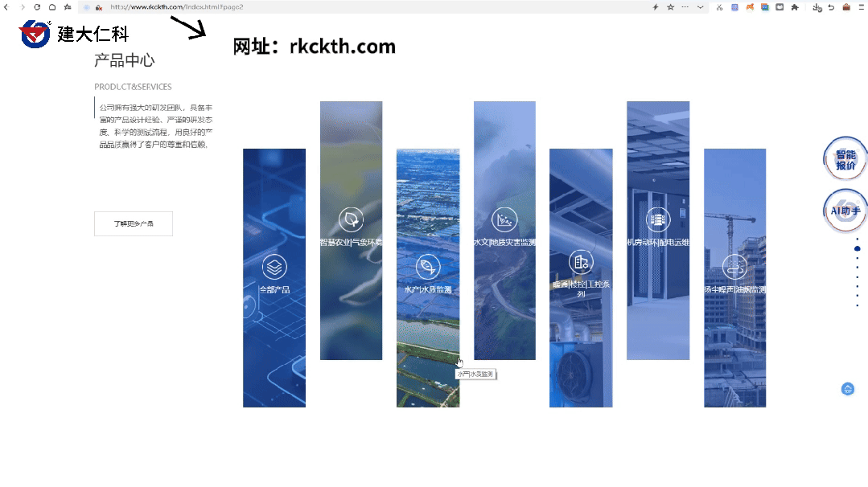Jump to the last page indicator dot
The image size is (868, 487).
tap(857, 305)
